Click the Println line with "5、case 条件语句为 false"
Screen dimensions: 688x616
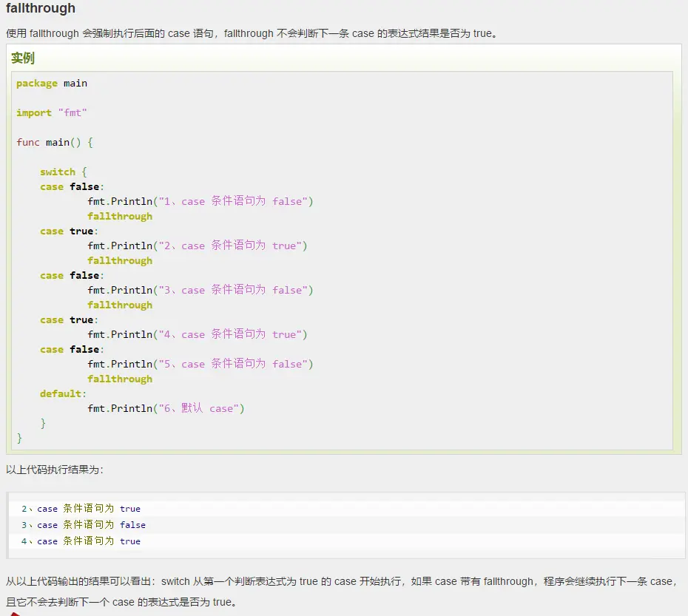pos(200,364)
